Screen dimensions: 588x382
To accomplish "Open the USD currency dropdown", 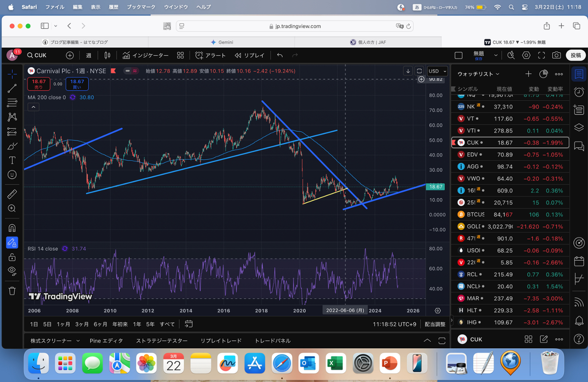I will pyautogui.click(x=437, y=71).
